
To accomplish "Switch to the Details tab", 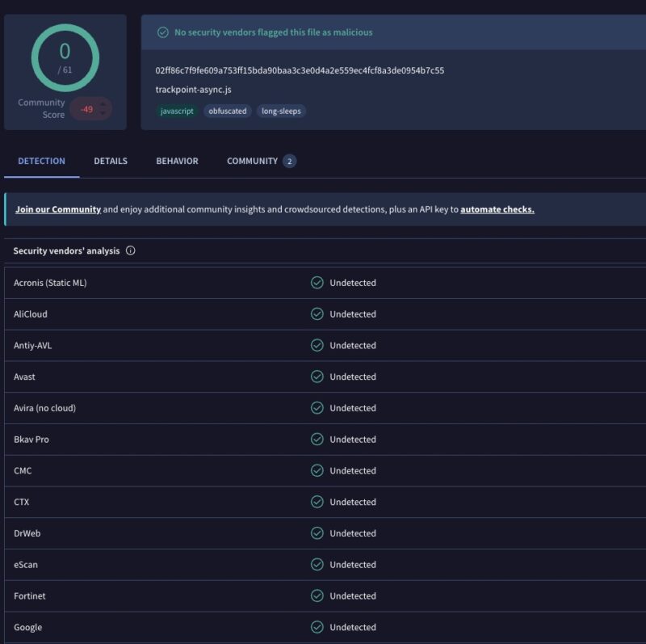I will (x=111, y=162).
